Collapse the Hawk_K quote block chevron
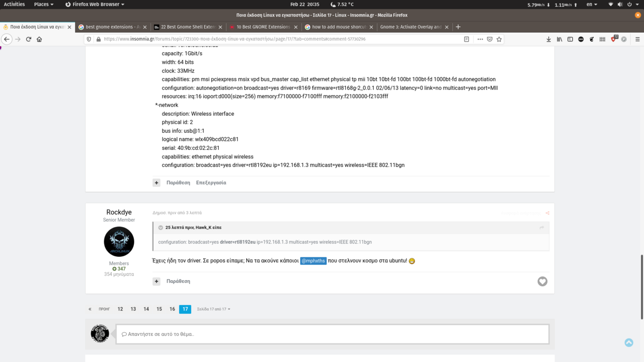 tap(160, 228)
